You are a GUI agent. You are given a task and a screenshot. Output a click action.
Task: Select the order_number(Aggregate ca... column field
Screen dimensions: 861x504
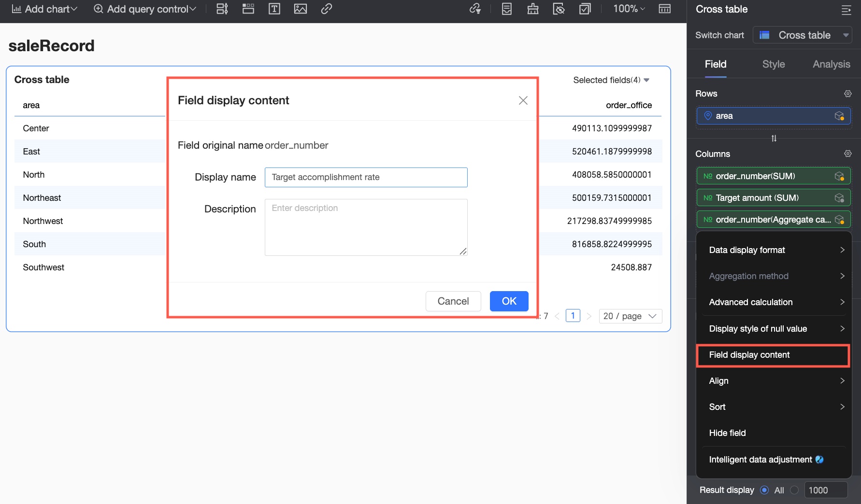[x=774, y=220]
